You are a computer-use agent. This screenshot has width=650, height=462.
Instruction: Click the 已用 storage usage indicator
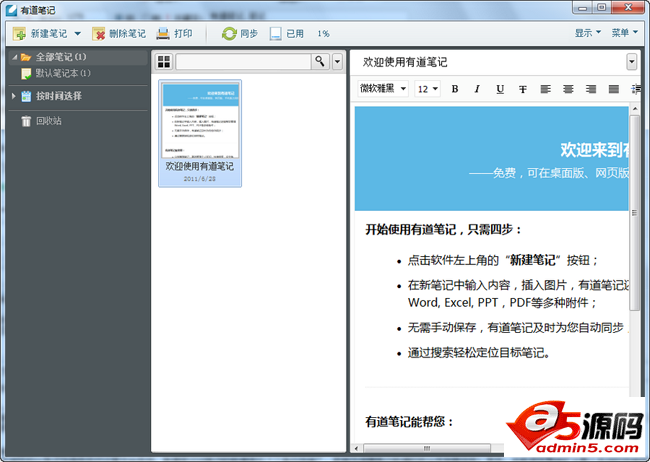coord(286,33)
